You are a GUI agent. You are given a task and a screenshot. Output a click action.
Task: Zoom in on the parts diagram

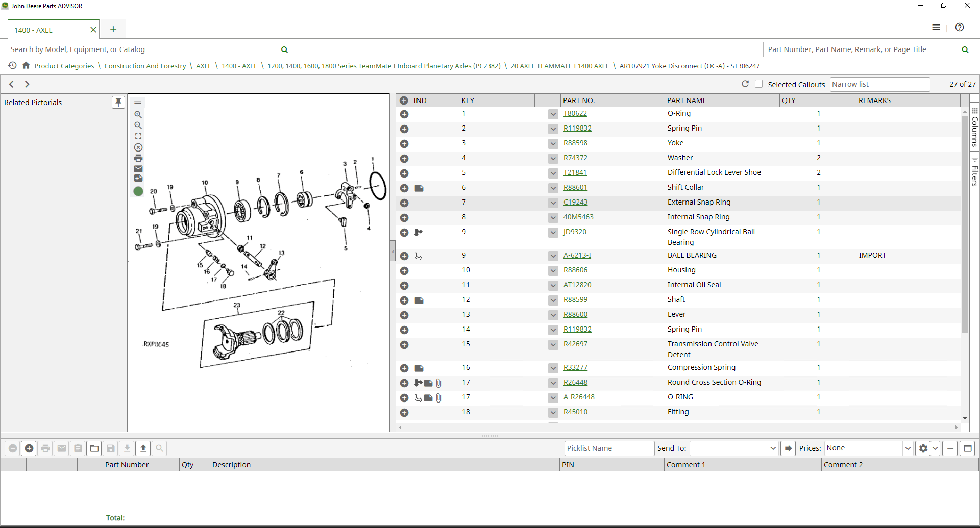coord(138,115)
